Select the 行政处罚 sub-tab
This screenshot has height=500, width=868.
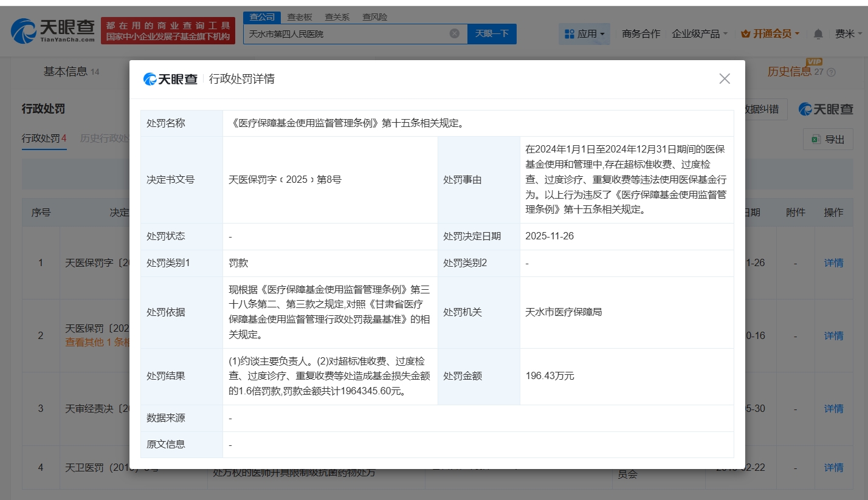click(x=44, y=139)
